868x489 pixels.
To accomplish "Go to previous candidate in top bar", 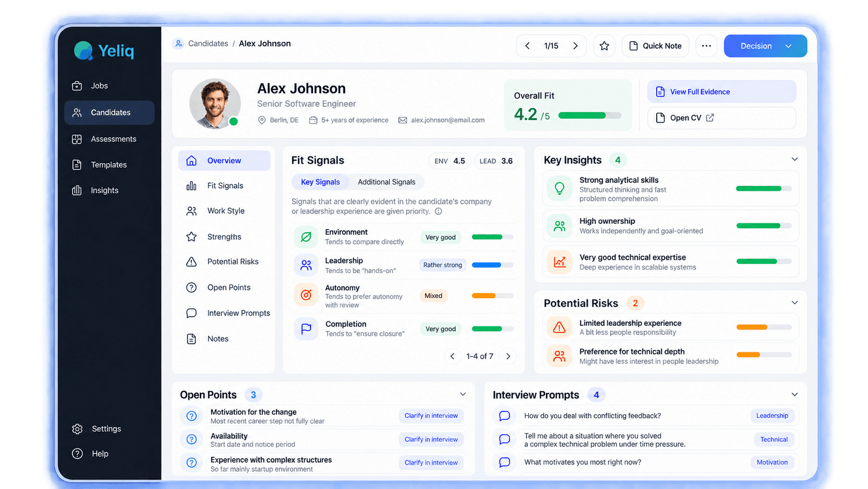I will coord(527,46).
